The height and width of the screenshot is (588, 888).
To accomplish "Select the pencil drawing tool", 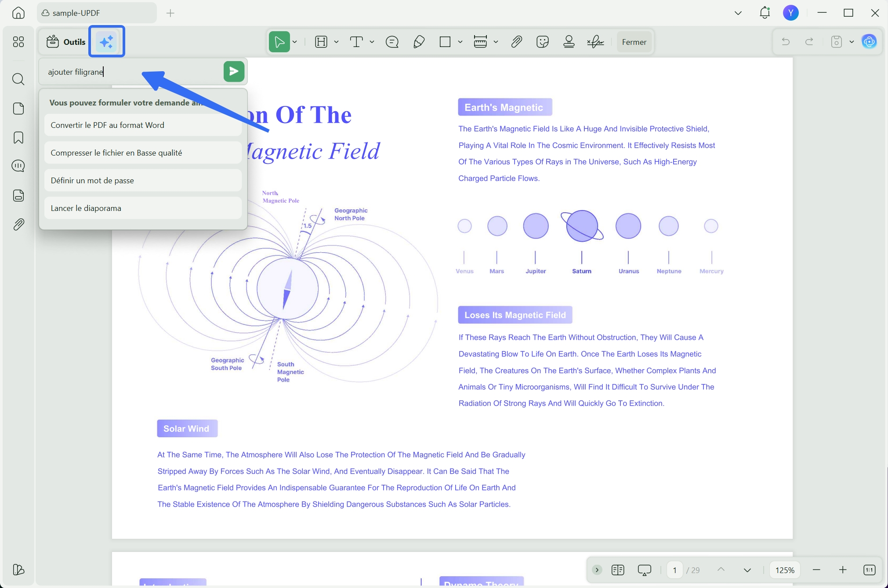I will (419, 42).
